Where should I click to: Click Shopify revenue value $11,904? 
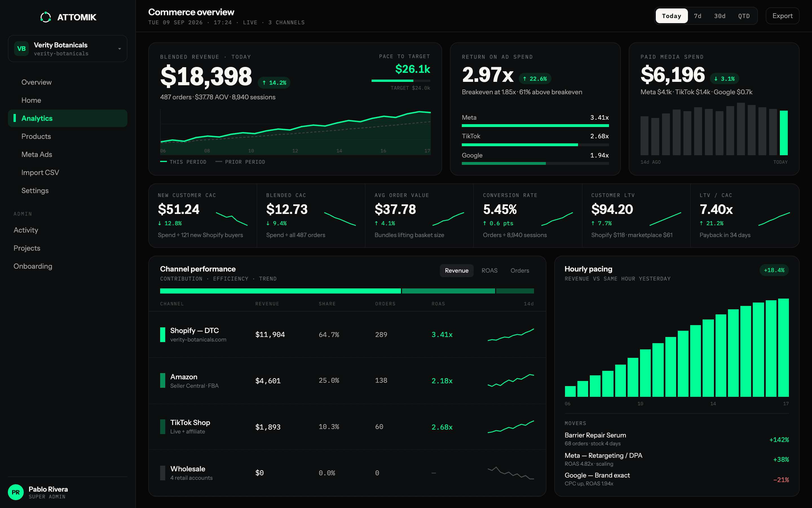pos(270,335)
